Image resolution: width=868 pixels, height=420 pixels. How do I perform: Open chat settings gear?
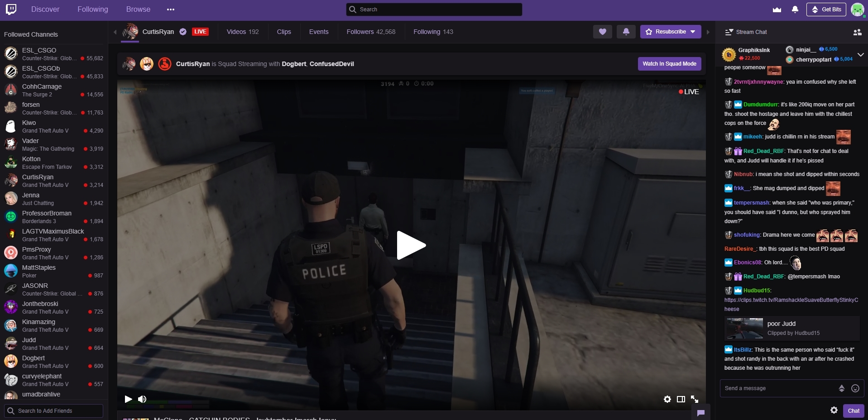(834, 410)
